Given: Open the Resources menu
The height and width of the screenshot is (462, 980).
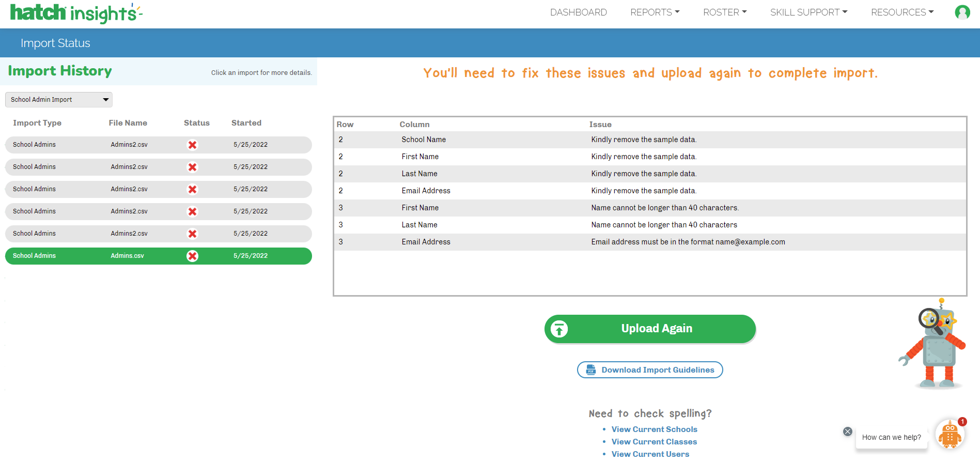Looking at the screenshot, I should click(x=902, y=12).
